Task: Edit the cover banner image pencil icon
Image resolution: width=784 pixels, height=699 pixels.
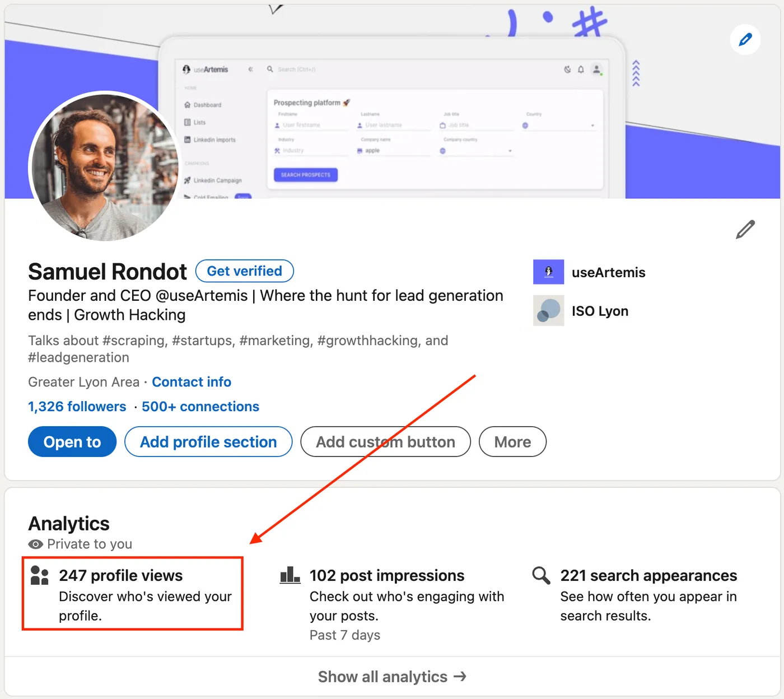Action: 745,40
